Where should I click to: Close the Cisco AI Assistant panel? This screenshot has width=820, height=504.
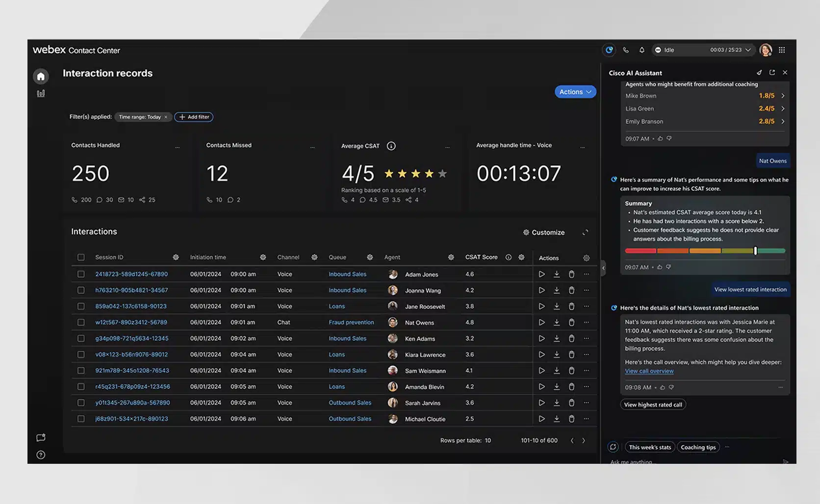(785, 73)
